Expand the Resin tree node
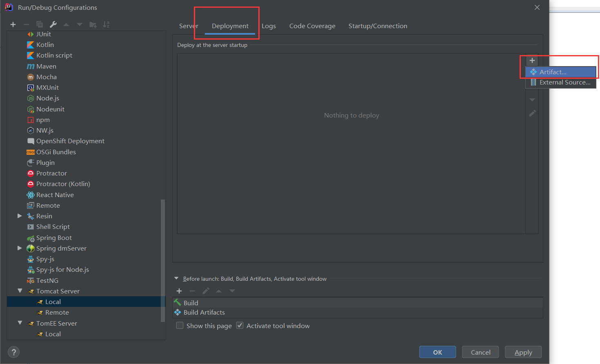Image resolution: width=600 pixels, height=364 pixels. (x=19, y=216)
